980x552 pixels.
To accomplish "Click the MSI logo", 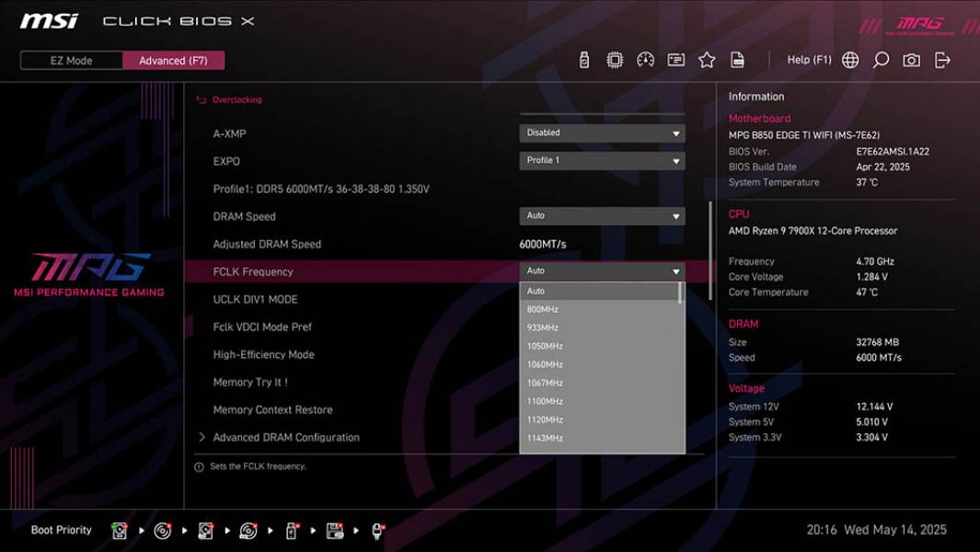I will pos(50,21).
